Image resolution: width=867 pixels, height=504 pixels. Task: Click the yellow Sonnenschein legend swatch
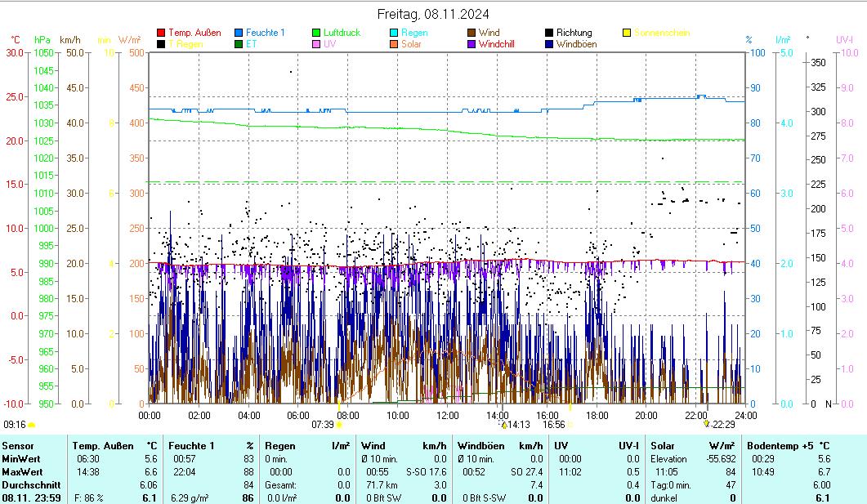[627, 33]
